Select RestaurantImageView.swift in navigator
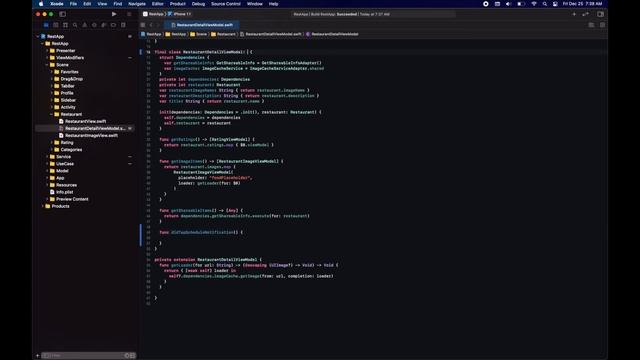 [x=91, y=136]
